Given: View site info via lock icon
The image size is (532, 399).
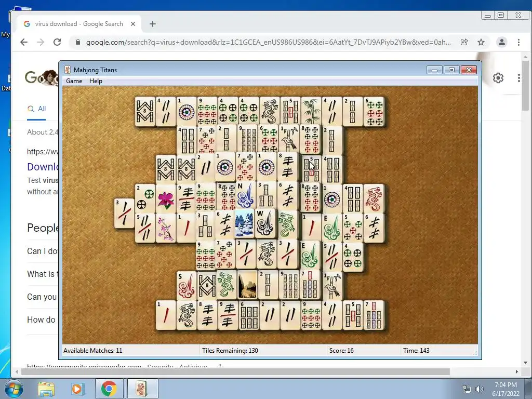Looking at the screenshot, I should point(78,42).
